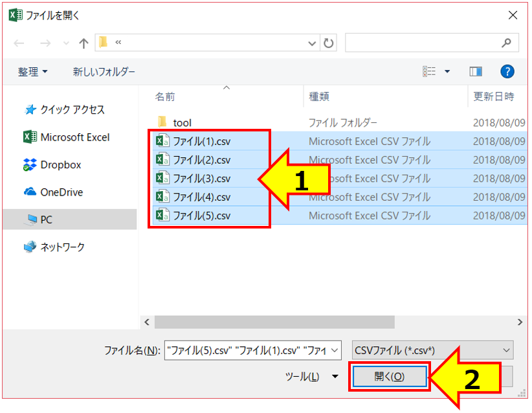Select ファイル(4).csv

click(x=202, y=197)
